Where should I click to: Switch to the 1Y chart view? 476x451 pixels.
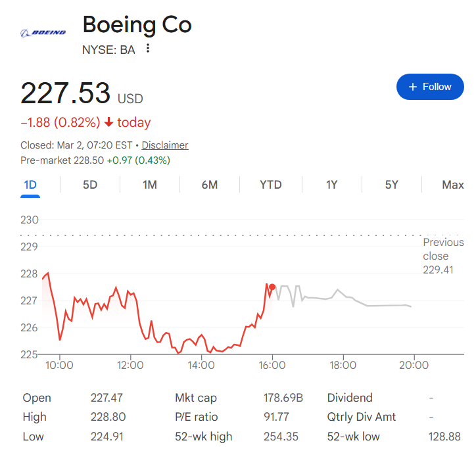point(331,185)
